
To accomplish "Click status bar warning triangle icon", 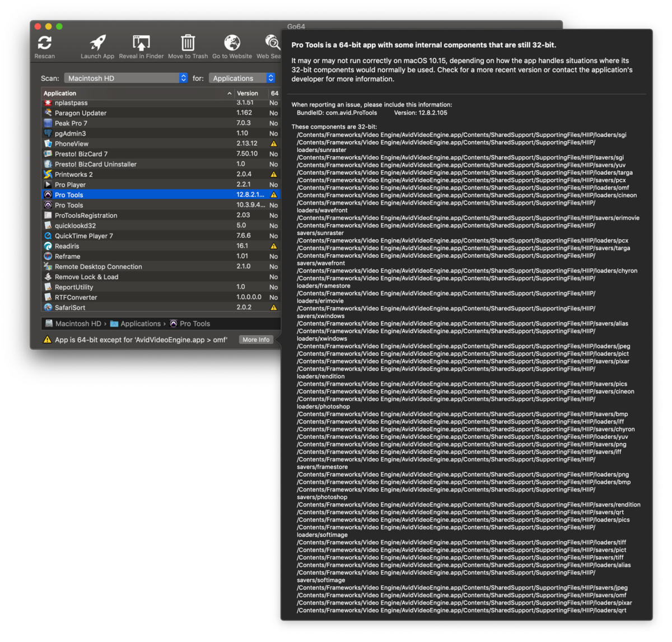I will (x=48, y=339).
